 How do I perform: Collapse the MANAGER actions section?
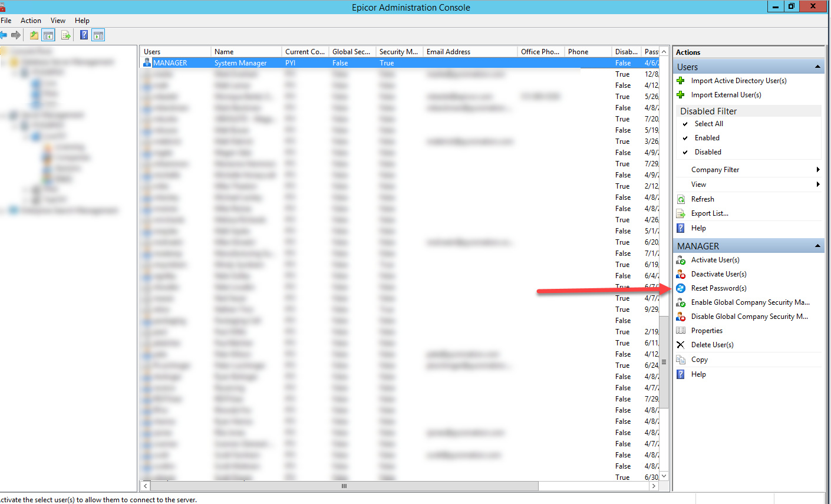tap(817, 246)
